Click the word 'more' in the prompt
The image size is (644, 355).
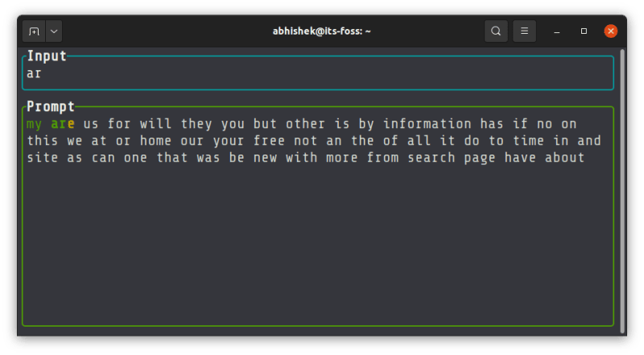point(341,159)
